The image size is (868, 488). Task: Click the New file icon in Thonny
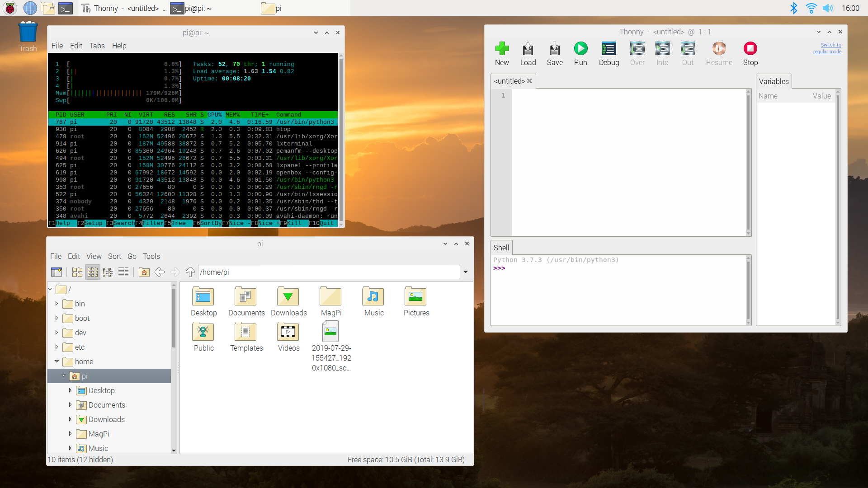tap(501, 48)
